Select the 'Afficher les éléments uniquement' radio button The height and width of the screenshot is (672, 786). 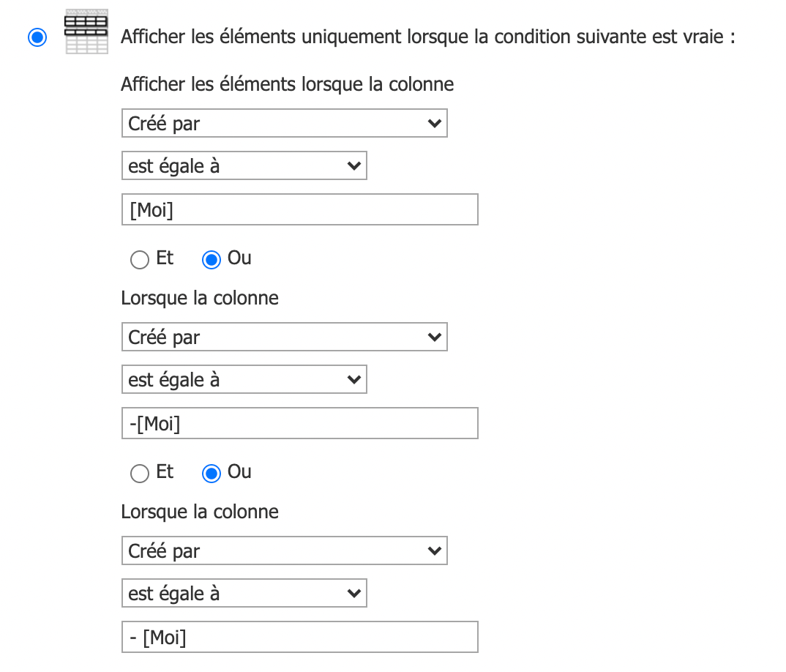pyautogui.click(x=37, y=37)
